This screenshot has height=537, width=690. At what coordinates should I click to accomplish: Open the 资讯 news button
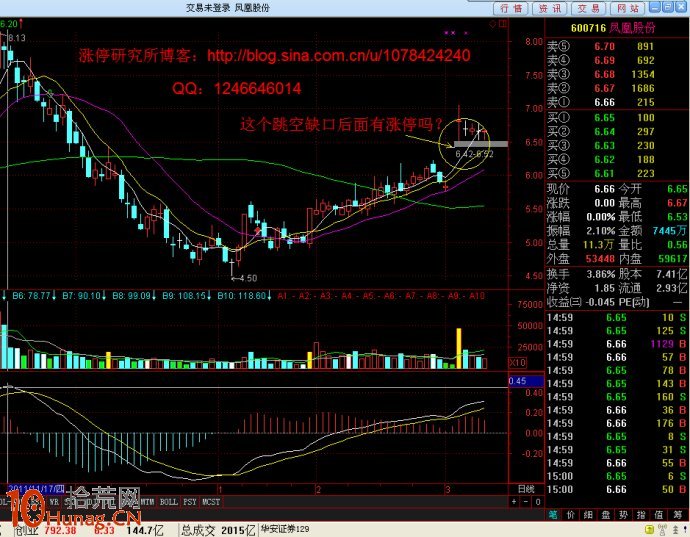[550, 8]
